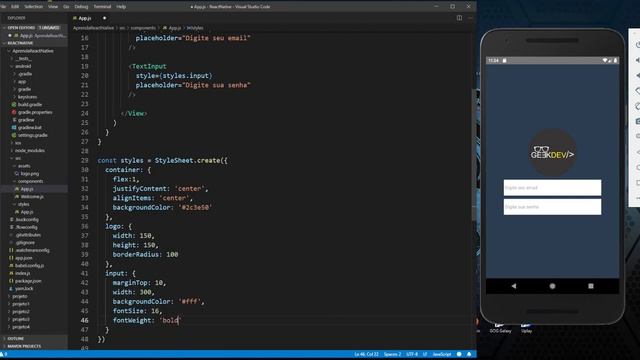Image resolution: width=640 pixels, height=360 pixels.
Task: Tap the emulator Recents square button
Action: (591, 286)
